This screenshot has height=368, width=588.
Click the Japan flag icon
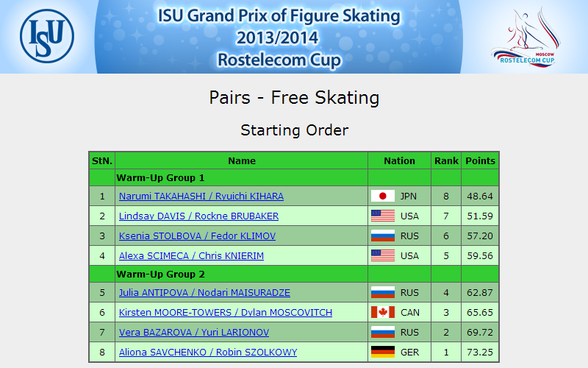(382, 196)
